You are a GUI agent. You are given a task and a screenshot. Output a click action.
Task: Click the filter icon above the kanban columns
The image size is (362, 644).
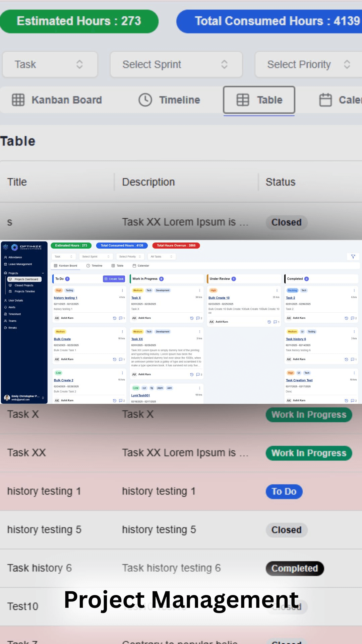coord(353,257)
